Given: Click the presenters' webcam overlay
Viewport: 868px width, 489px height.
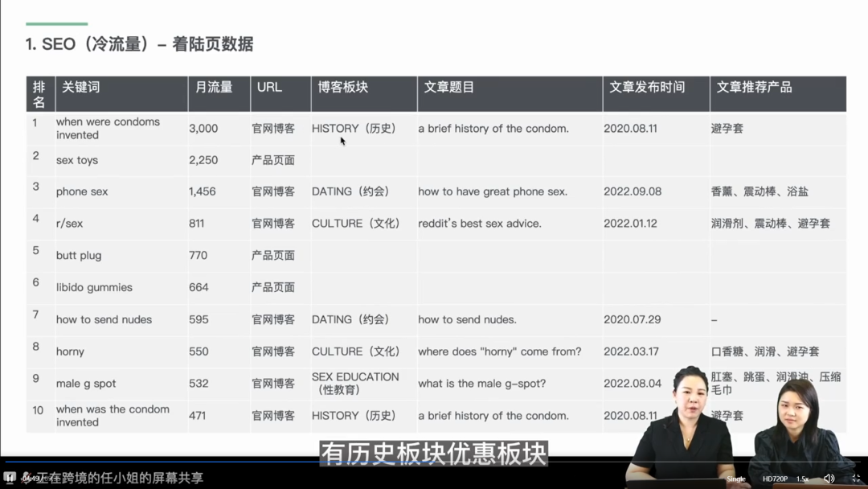Looking at the screenshot, I should coord(742,426).
